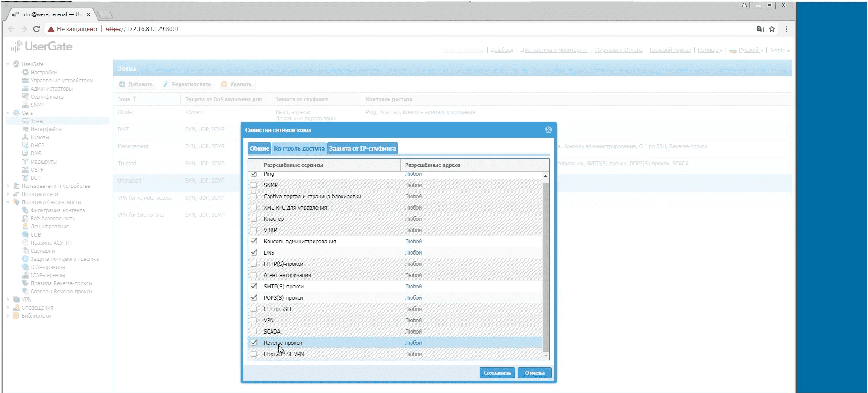This screenshot has width=868, height=393.
Task: Open Правила Reverse-прокси in sidebar
Action: click(x=61, y=283)
